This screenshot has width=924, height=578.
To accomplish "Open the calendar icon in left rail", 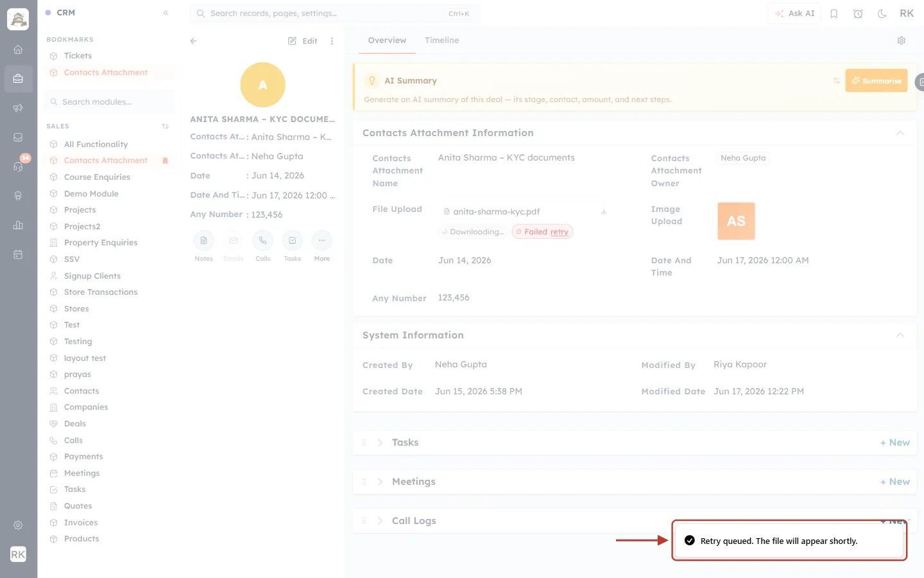I will point(18,254).
